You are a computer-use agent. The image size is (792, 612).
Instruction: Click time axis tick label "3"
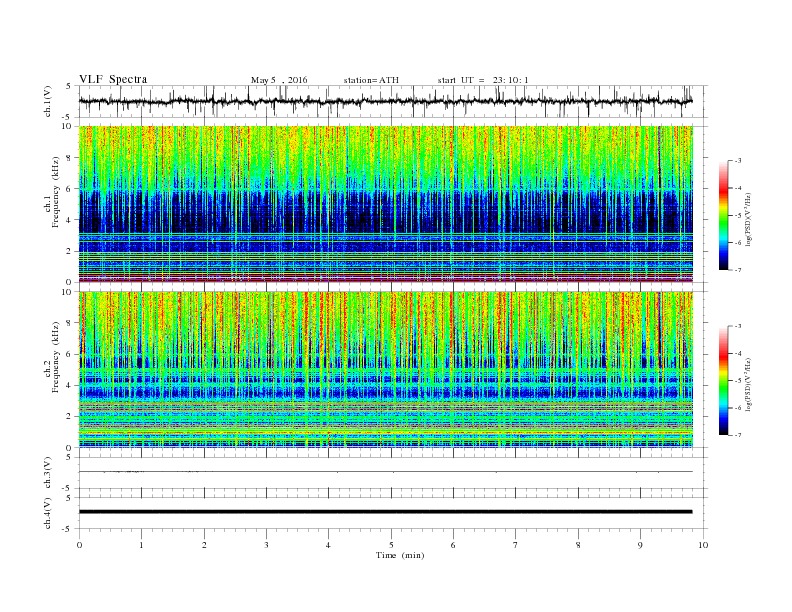[x=266, y=545]
